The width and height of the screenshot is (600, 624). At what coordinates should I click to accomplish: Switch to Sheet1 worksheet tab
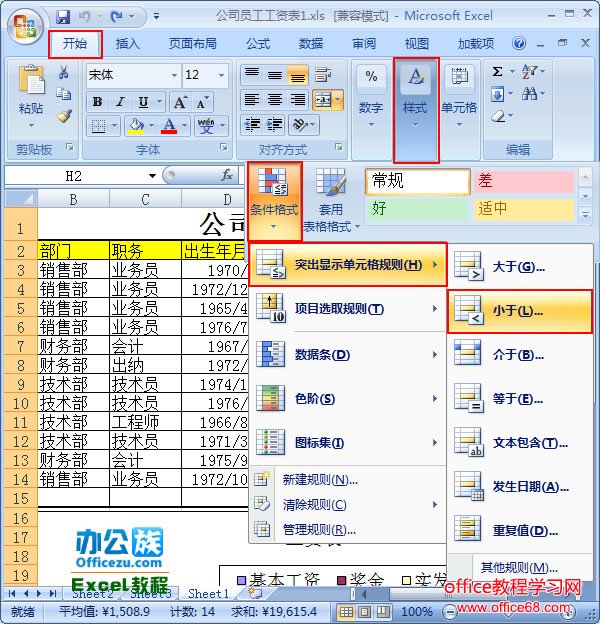[208, 594]
